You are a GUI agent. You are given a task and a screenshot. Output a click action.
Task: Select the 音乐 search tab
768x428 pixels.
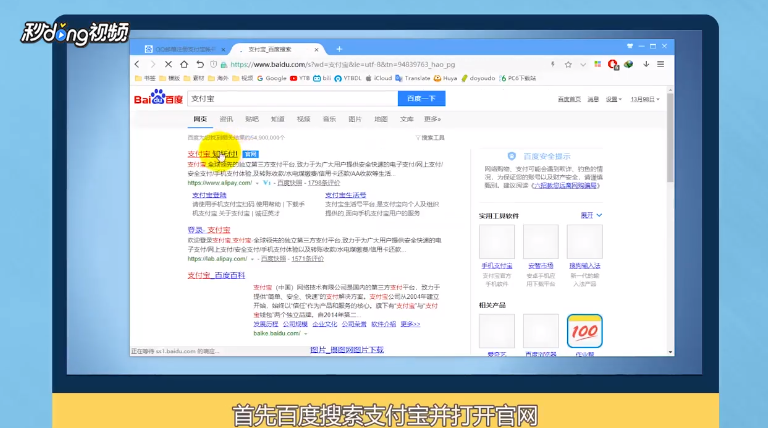329,119
